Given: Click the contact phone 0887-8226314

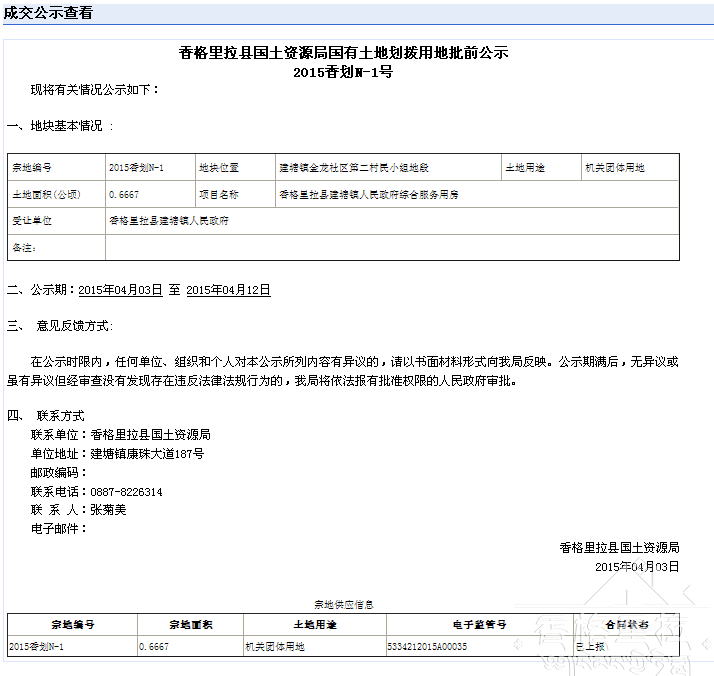Looking at the screenshot, I should coord(126,492).
